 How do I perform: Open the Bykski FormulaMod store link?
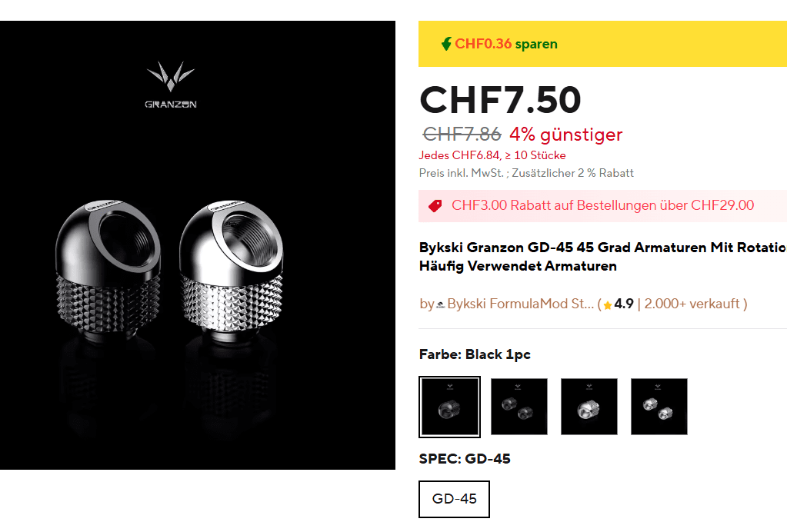[x=521, y=304]
